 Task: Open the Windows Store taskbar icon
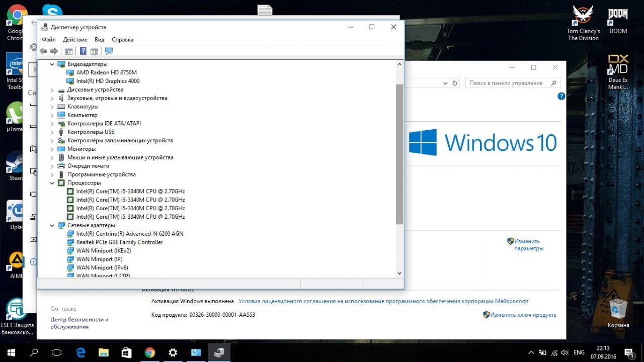click(126, 352)
